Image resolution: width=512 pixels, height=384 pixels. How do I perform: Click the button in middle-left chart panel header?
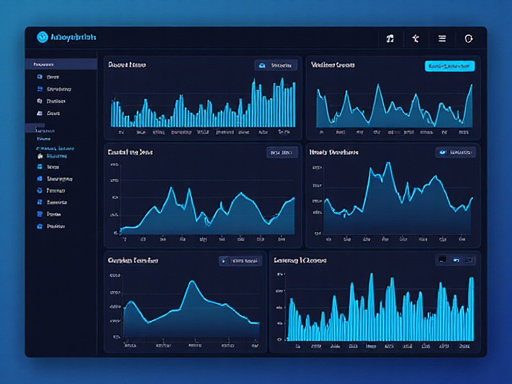(x=282, y=153)
